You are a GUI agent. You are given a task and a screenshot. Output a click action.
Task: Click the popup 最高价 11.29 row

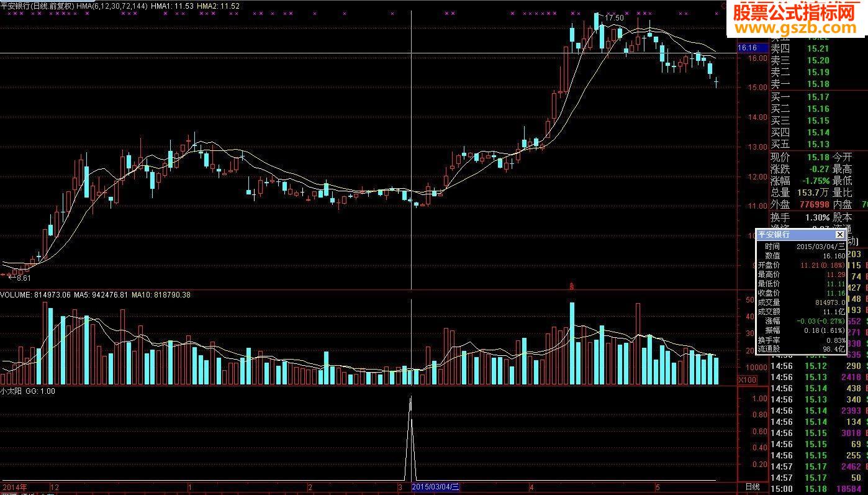pyautogui.click(x=801, y=275)
